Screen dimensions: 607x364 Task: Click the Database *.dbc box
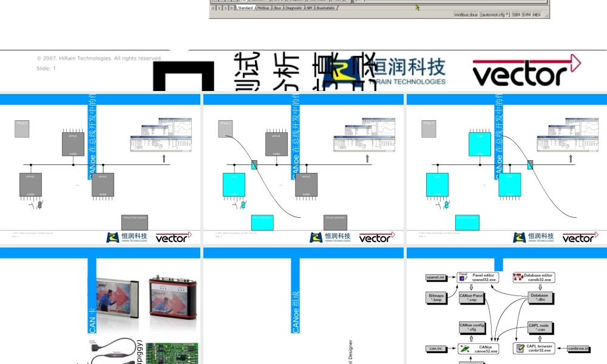tap(540, 298)
